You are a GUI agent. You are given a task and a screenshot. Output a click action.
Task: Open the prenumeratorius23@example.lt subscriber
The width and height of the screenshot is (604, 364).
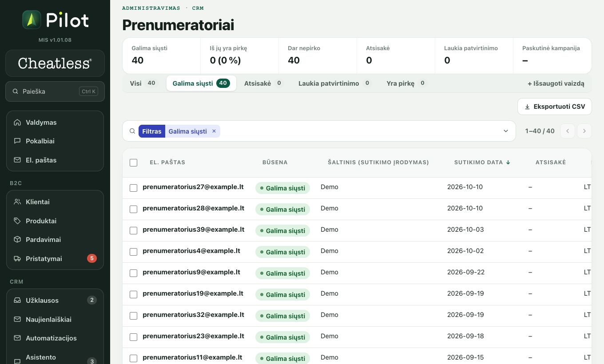click(193, 336)
